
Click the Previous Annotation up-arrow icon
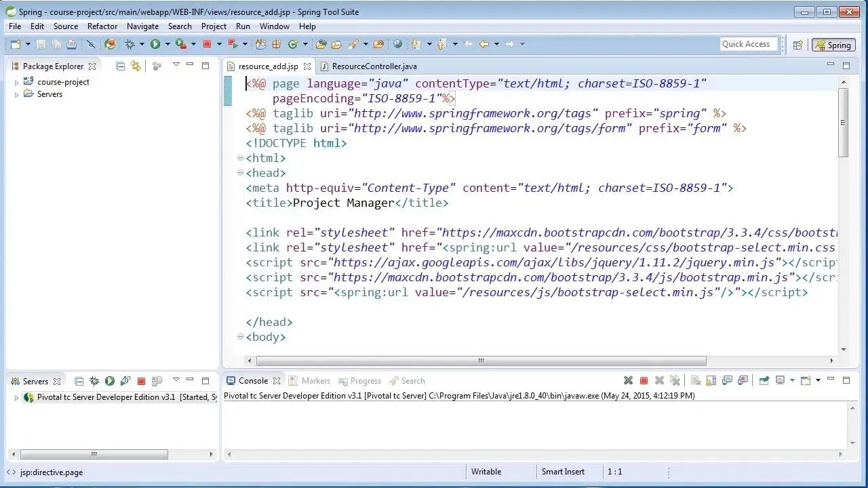coord(441,44)
